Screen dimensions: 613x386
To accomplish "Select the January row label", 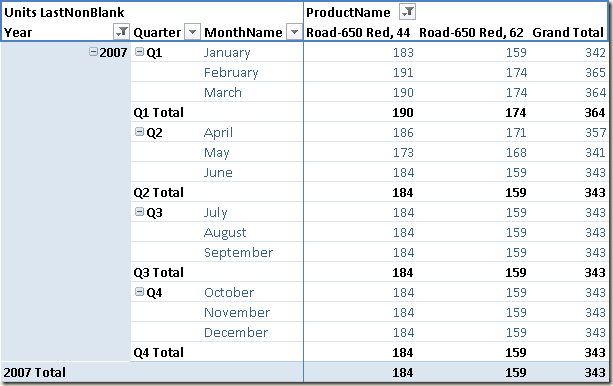I will (x=227, y=52).
